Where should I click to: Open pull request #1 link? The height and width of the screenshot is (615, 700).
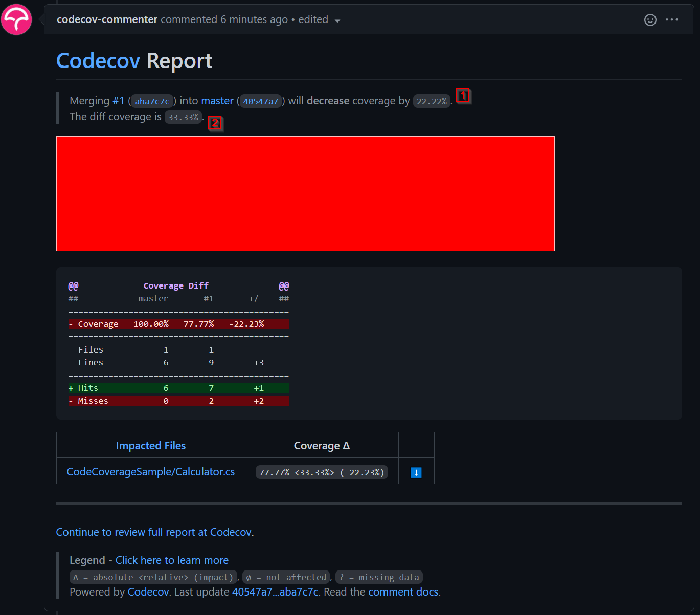coord(118,101)
